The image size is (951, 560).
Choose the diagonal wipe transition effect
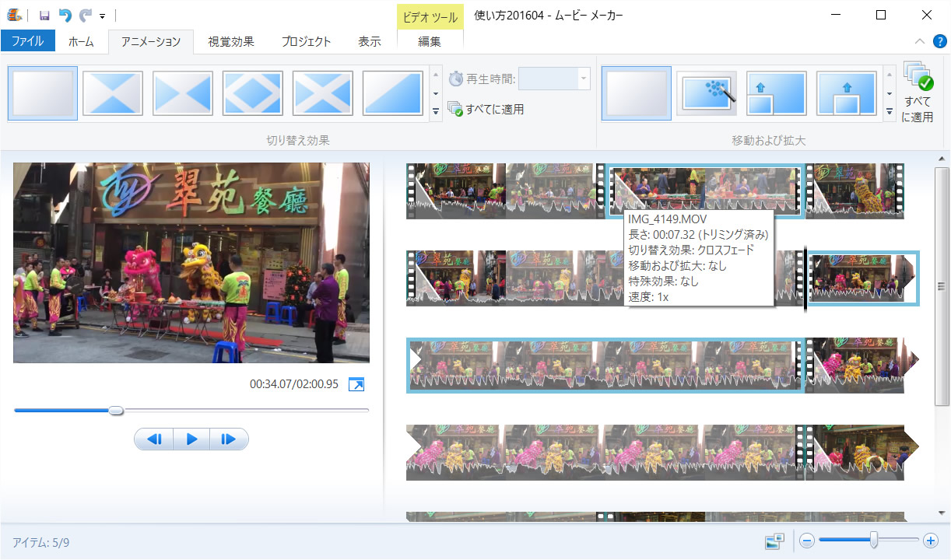[x=392, y=93]
